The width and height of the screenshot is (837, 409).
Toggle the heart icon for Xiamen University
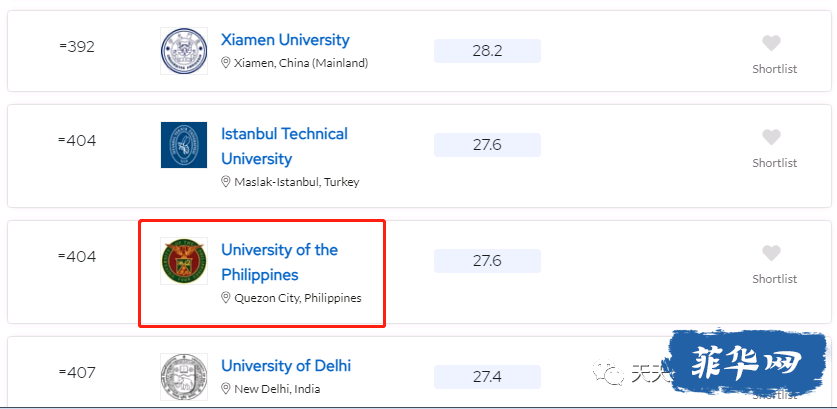point(771,43)
